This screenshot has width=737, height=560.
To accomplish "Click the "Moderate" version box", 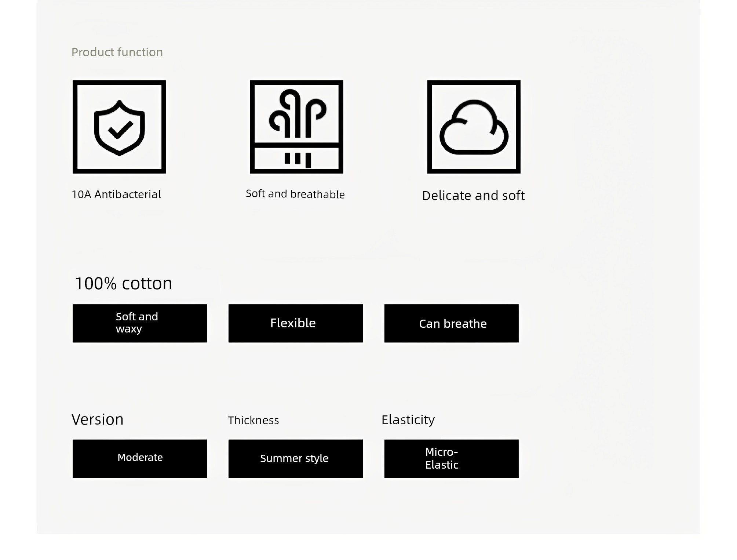I will click(x=140, y=459).
